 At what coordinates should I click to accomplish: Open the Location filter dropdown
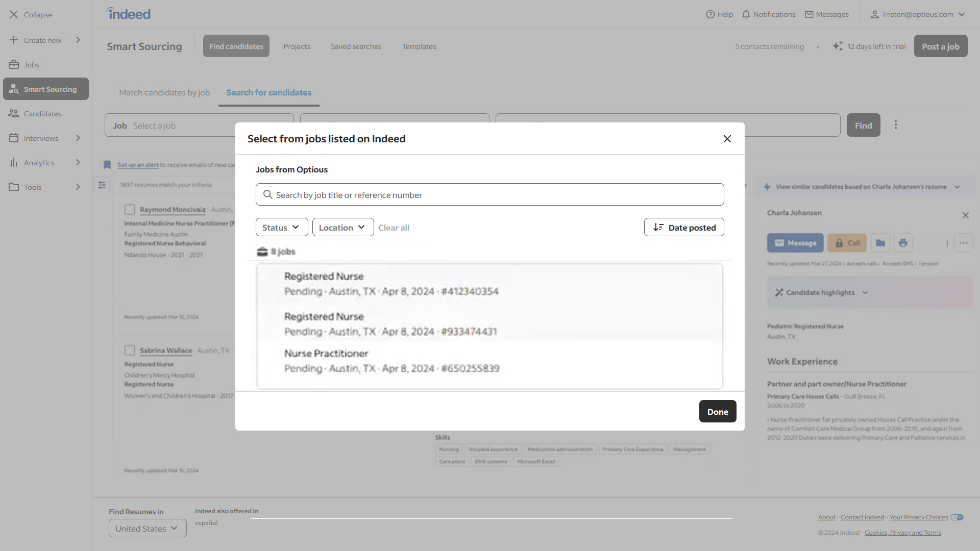tap(343, 228)
